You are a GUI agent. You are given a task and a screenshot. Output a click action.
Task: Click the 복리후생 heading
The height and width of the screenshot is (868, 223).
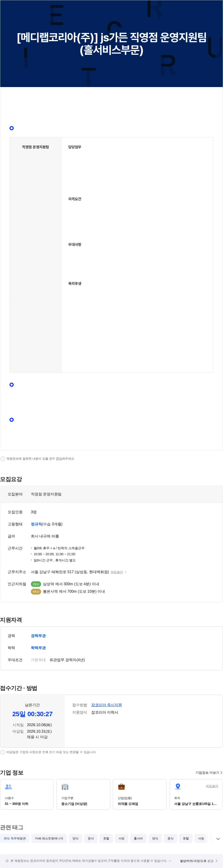point(75,283)
